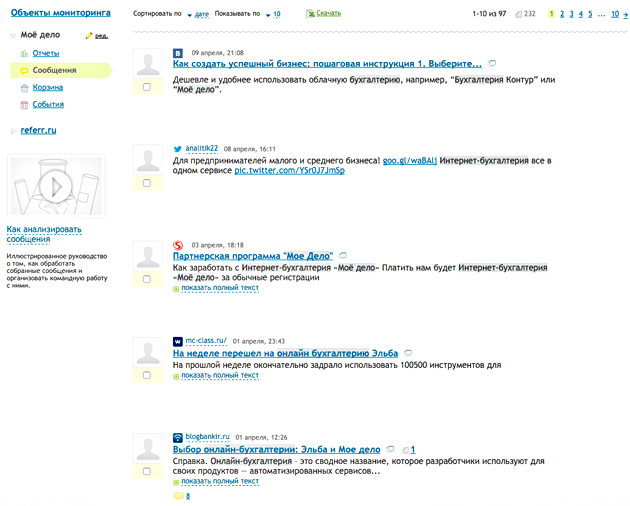Click the comment bubble after Как создать успешный бизнес title
This screenshot has width=630, height=506.
492,64
